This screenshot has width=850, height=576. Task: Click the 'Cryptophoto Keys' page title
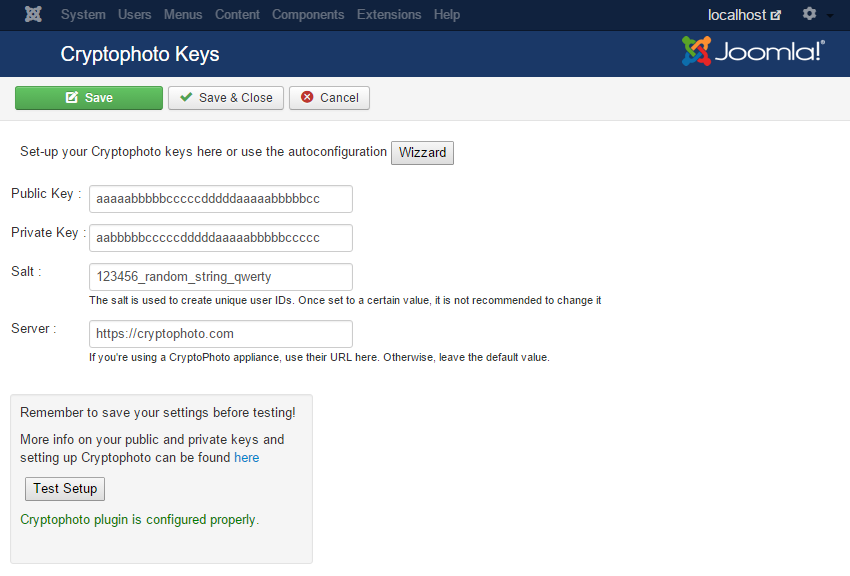pos(140,54)
